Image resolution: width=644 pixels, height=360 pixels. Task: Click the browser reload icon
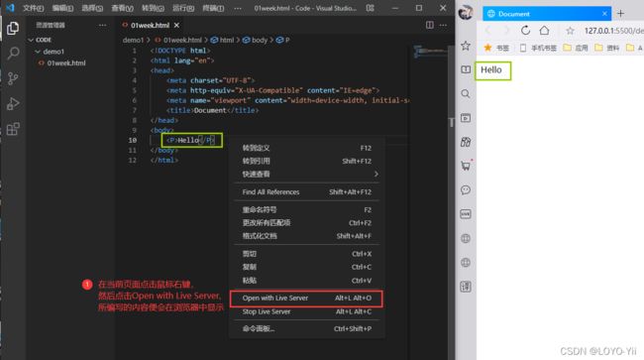525,31
